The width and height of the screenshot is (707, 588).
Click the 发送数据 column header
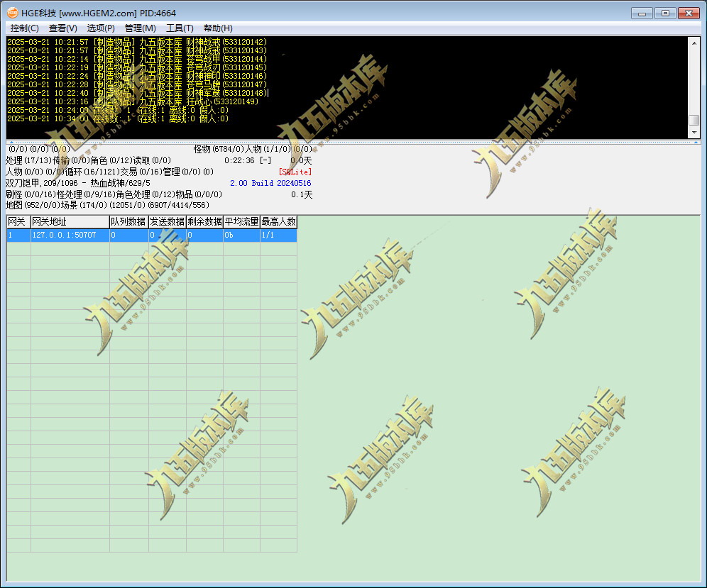point(168,222)
